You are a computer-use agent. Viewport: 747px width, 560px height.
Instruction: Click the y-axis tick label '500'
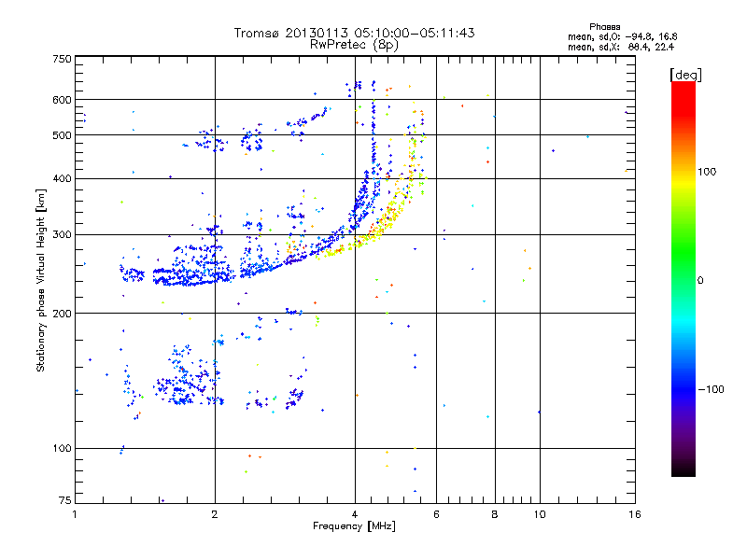click(63, 135)
